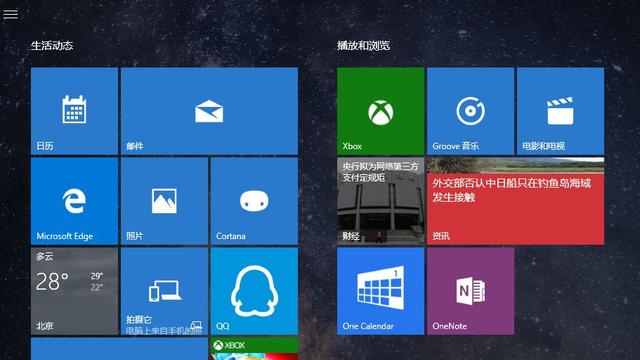Viewport: 640px width, 360px height.
Task: Open the 照片 photos tile
Action: click(x=164, y=201)
